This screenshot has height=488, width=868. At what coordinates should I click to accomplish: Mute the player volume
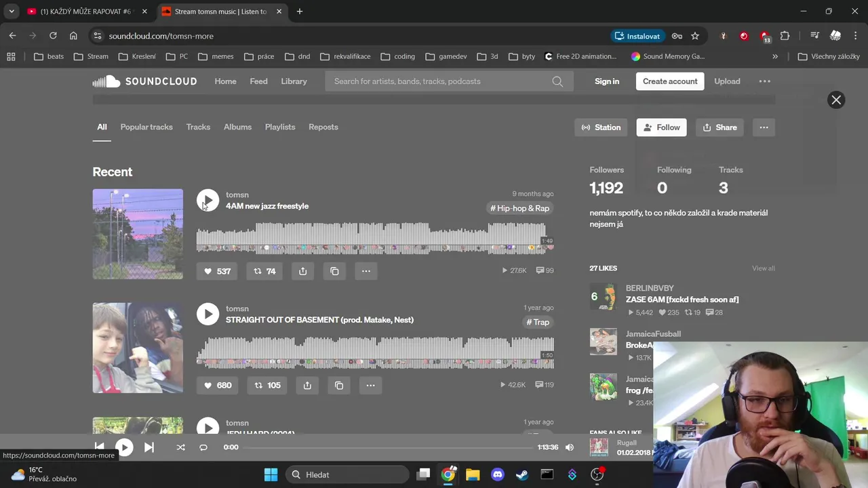(x=570, y=447)
